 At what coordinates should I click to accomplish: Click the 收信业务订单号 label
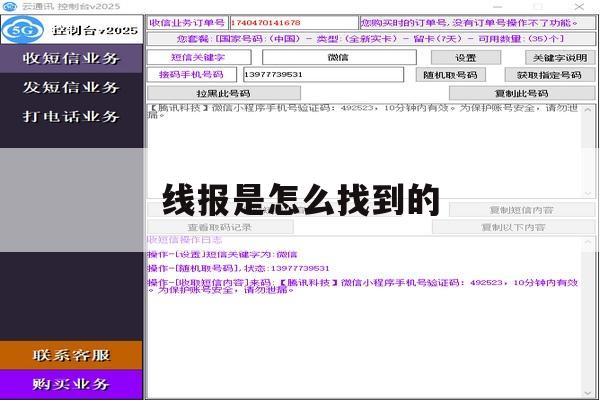coord(188,23)
